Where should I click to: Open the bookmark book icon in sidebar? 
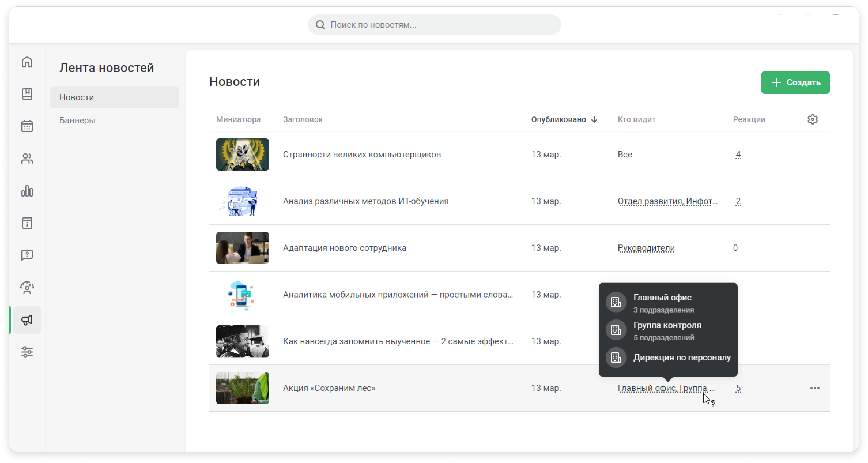point(27,94)
